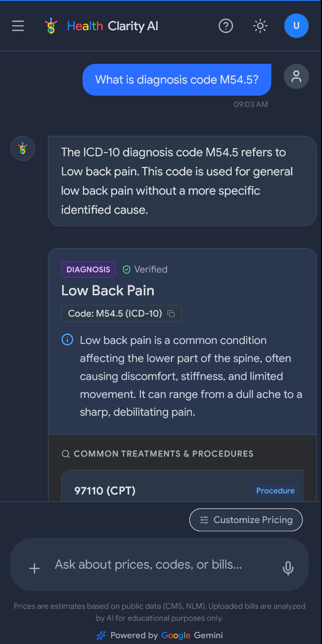
Task: Open the help question mark icon
Action: click(x=226, y=26)
